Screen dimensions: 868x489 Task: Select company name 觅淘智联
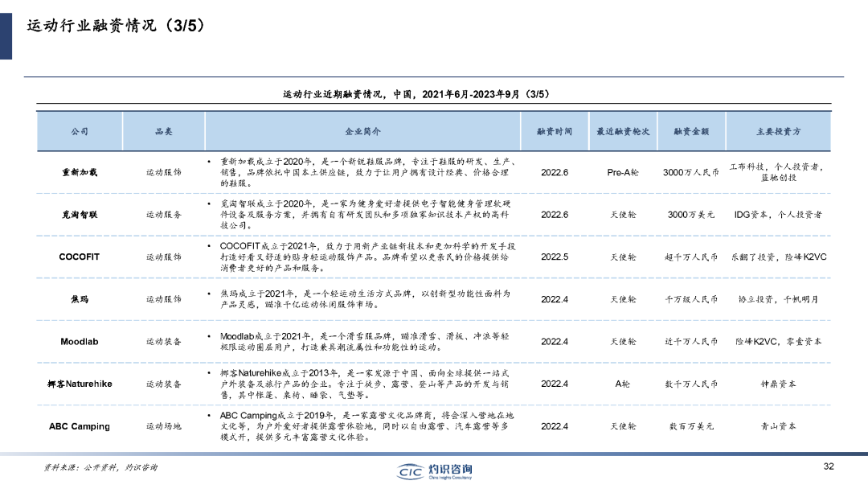pos(80,214)
